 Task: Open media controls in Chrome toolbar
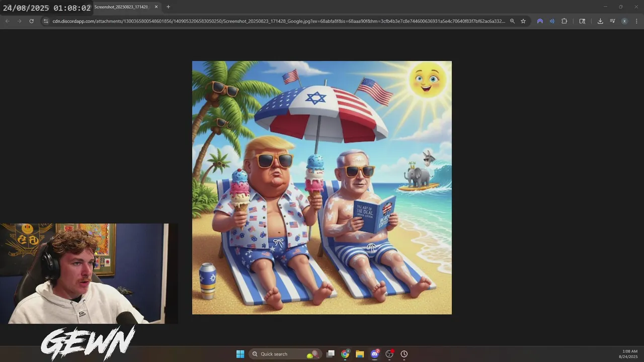pos(612,21)
